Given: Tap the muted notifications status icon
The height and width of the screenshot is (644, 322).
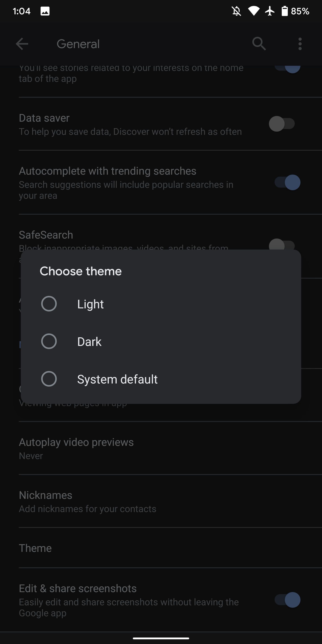Looking at the screenshot, I should click(x=236, y=11).
